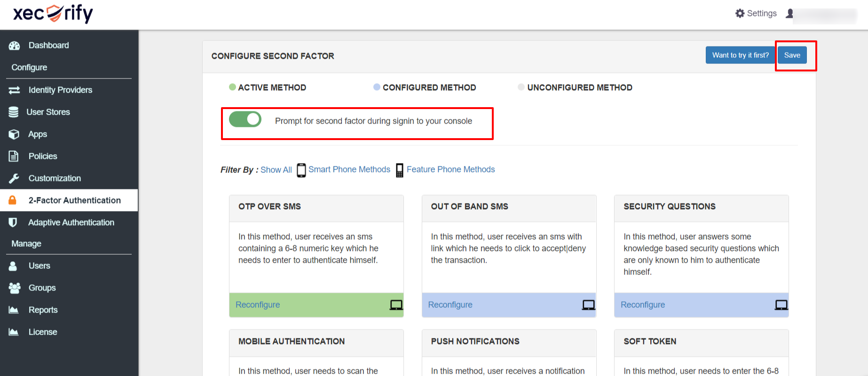Click the feature phone icon in filter row
Screen dimensions: 868x376
400,170
